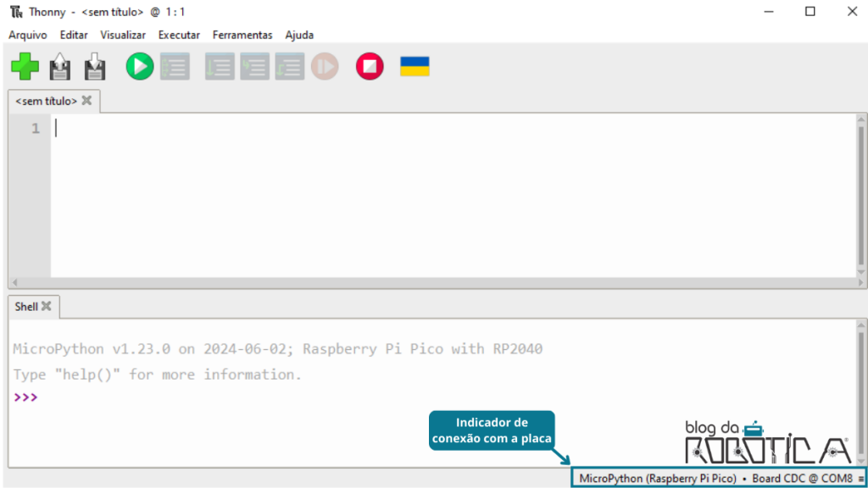Select the step into debug icon
This screenshot has width=868, height=488.
click(x=254, y=66)
